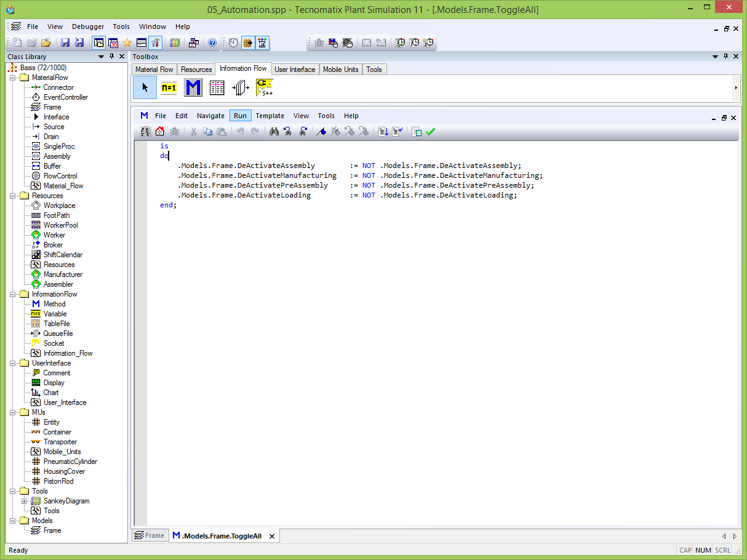Click the binoculars Find icon
Screen dimensions: 747x560
pyautogui.click(x=274, y=131)
